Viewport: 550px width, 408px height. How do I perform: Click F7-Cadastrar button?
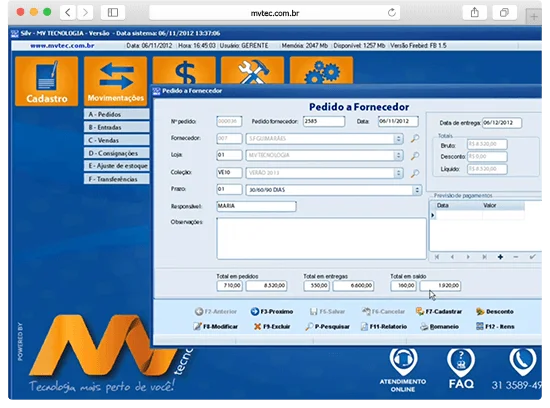(x=439, y=312)
